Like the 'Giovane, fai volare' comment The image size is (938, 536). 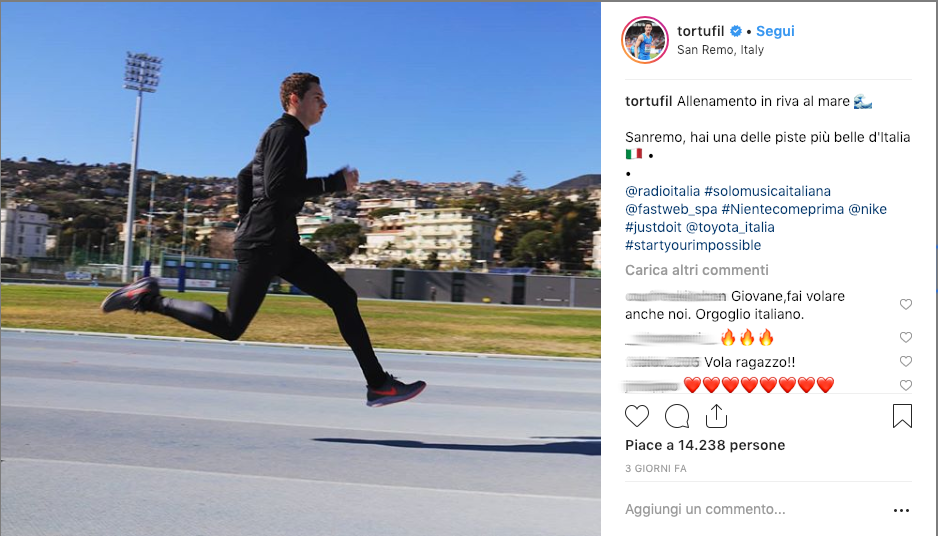click(x=906, y=304)
